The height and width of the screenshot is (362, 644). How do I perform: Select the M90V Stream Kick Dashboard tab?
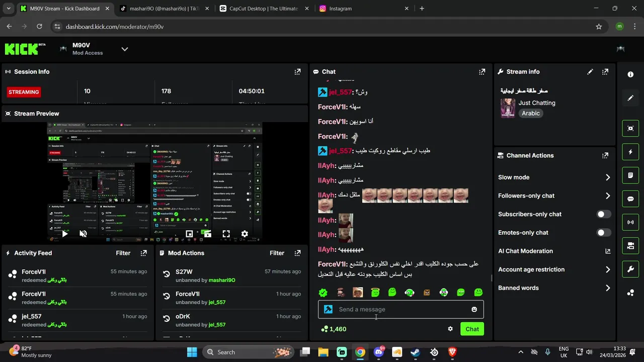click(x=64, y=9)
